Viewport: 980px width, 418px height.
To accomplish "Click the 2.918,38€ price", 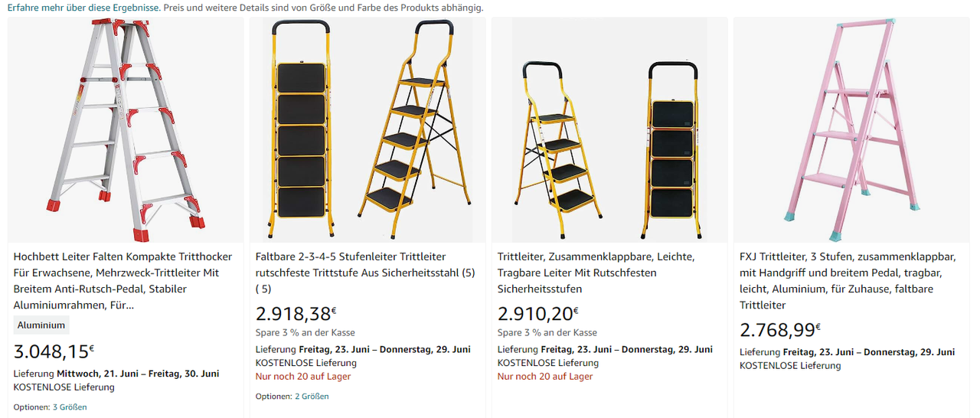I will [296, 314].
